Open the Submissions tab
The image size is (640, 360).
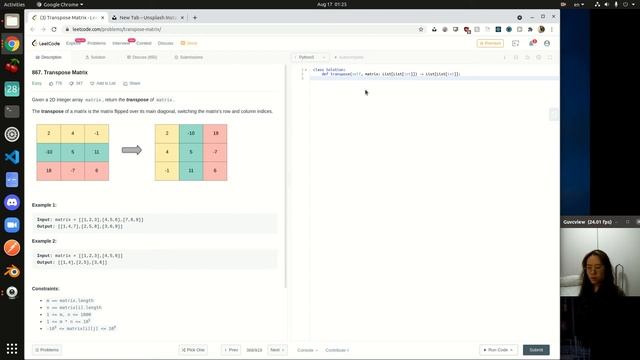point(189,57)
